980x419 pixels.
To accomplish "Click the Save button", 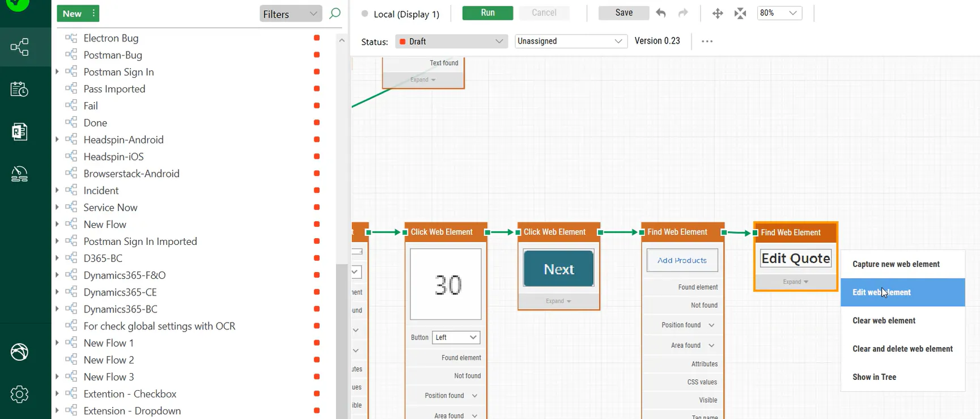I will 623,13.
